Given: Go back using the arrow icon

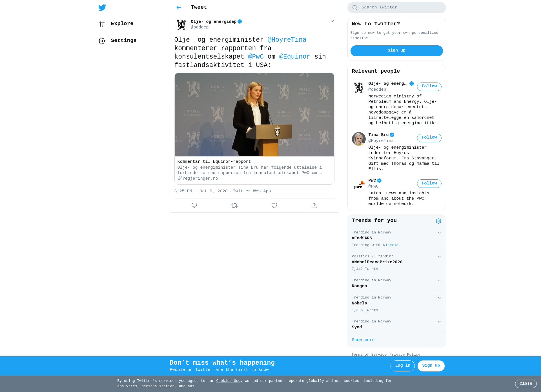Looking at the screenshot, I should pyautogui.click(x=179, y=8).
